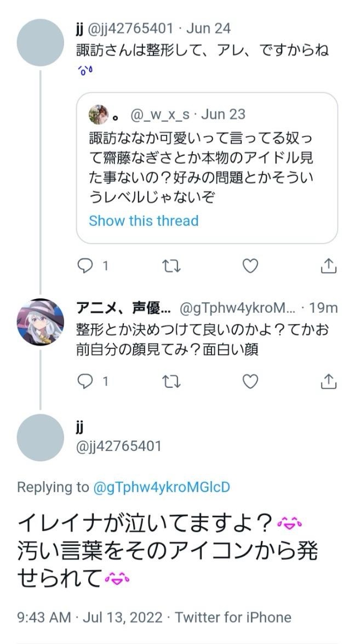Retweet the アニメ、声優 account's tweet
This screenshot has height=644, width=355.
[171, 381]
